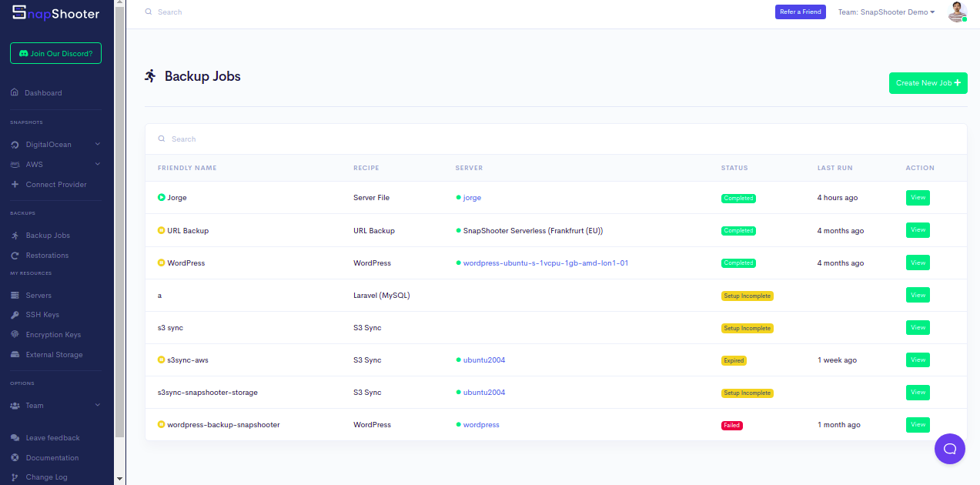Screen dimensions: 980x485
Task: Open the chat support bubble
Action: tap(949, 449)
